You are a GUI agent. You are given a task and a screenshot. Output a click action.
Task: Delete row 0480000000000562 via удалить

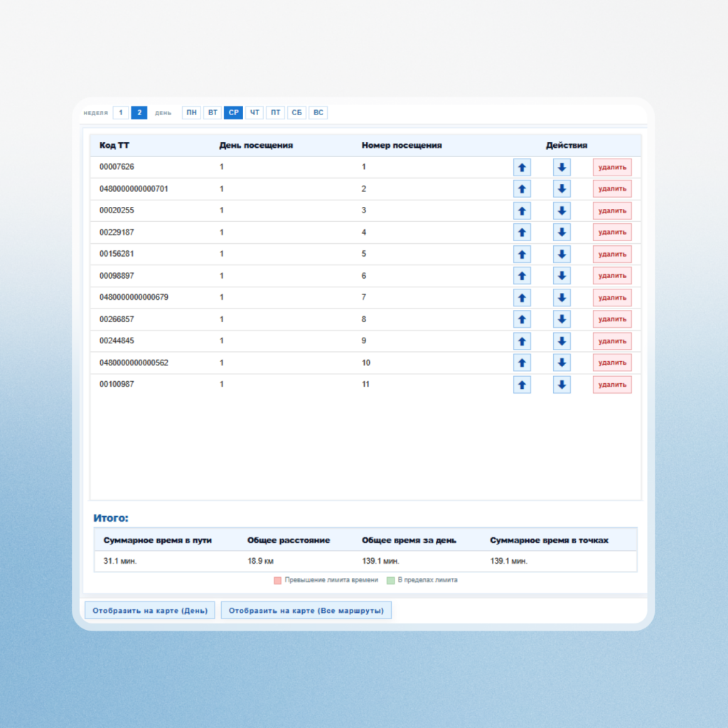[612, 363]
